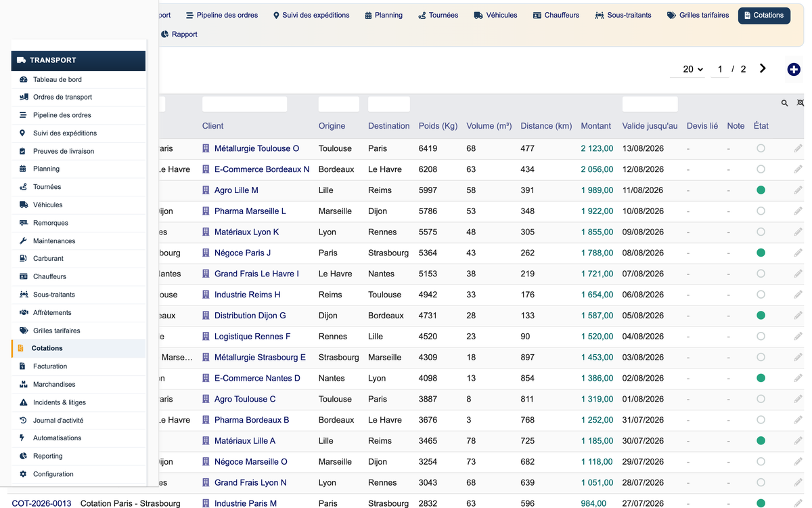Open the COT-2026-0013 quotation link
The image size is (812, 508).
tap(41, 503)
